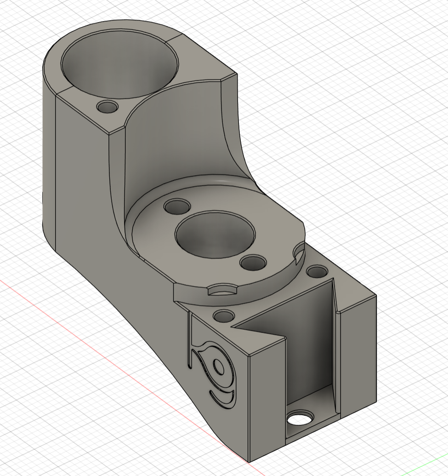Select the narrow front face left of the pocket
Image resolution: width=448 pixels, height=476 pixels.
pos(267,401)
